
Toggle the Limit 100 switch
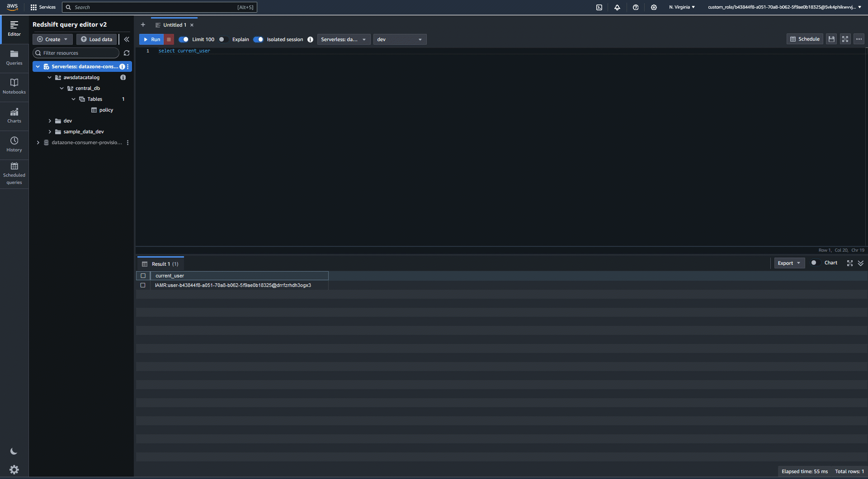pyautogui.click(x=184, y=39)
